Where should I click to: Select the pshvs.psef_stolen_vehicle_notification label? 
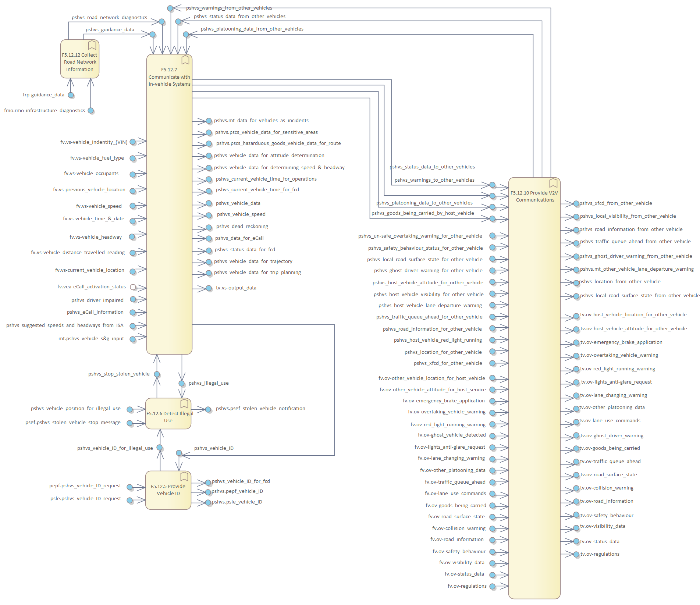pos(260,409)
